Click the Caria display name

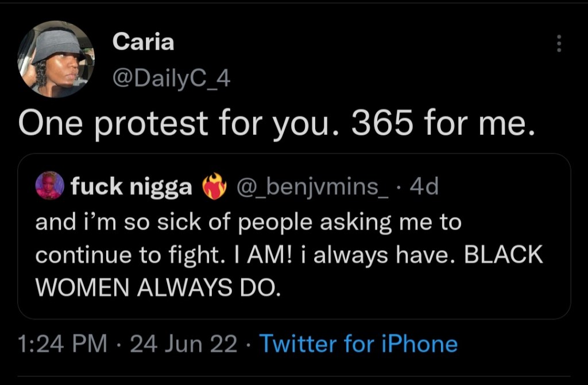pyautogui.click(x=143, y=42)
